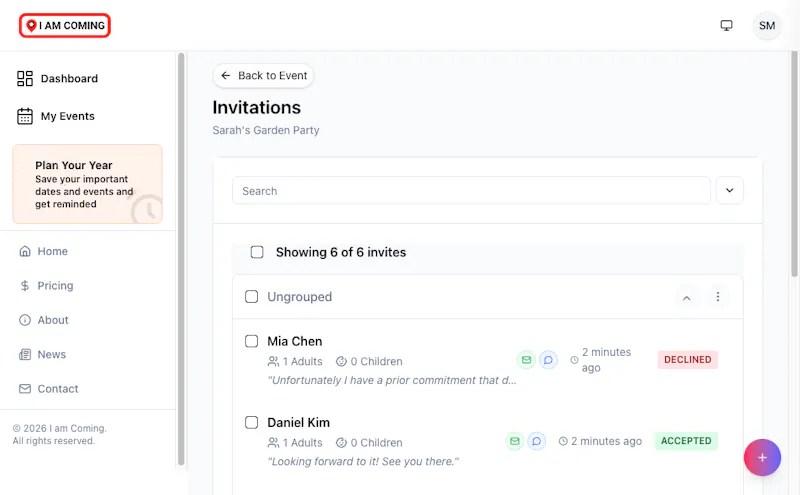Click the children icon in Daniel Kim's row
The image size is (800, 495).
pos(341,442)
